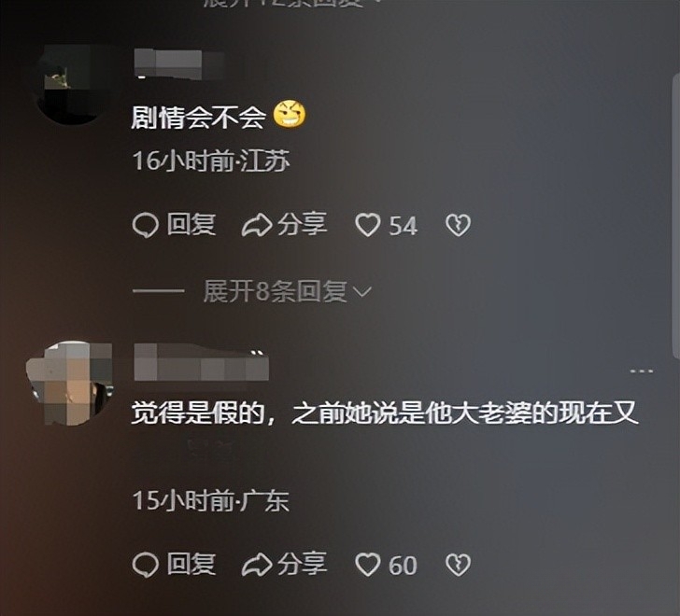Click the 分享 text under Guangdong comment

point(303,565)
